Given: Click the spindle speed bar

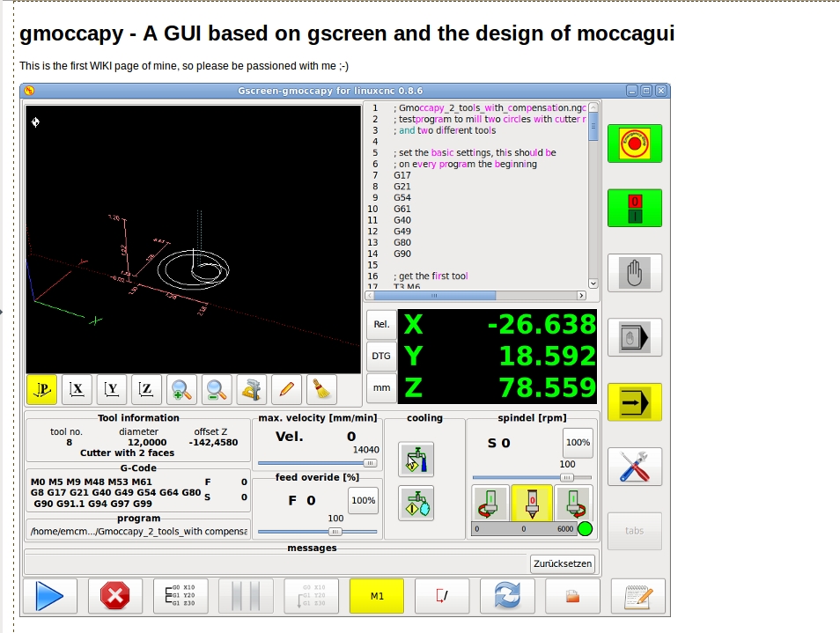Looking at the screenshot, I should click(525, 529).
